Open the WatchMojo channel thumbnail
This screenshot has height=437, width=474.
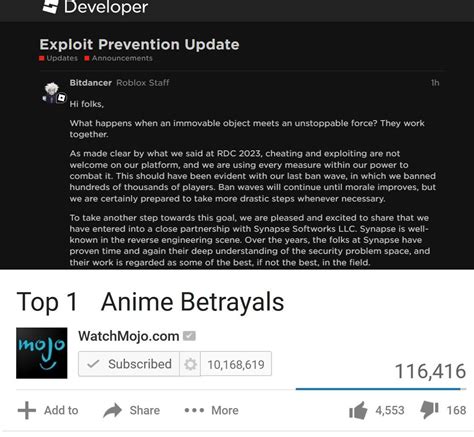point(42,353)
